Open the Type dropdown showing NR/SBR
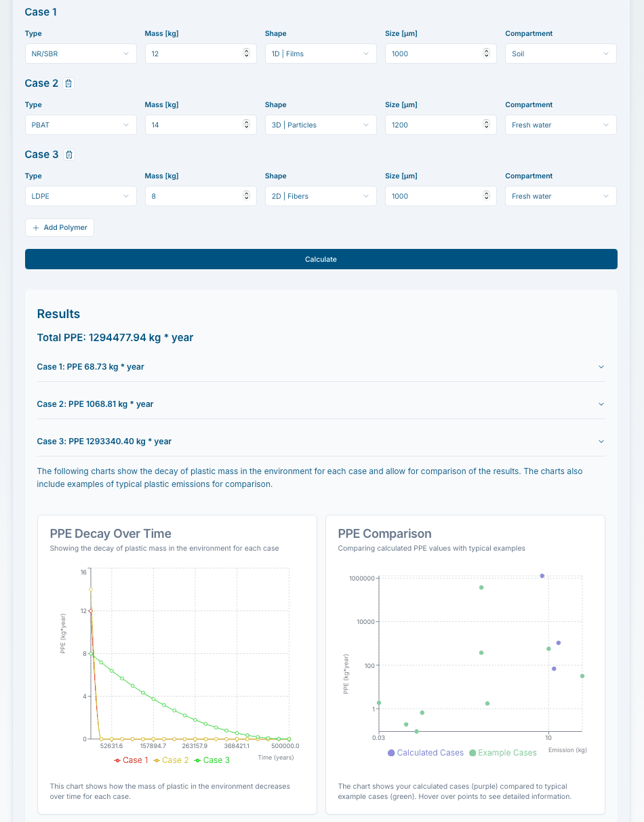Screen dimensions: 644x822 click(x=80, y=53)
